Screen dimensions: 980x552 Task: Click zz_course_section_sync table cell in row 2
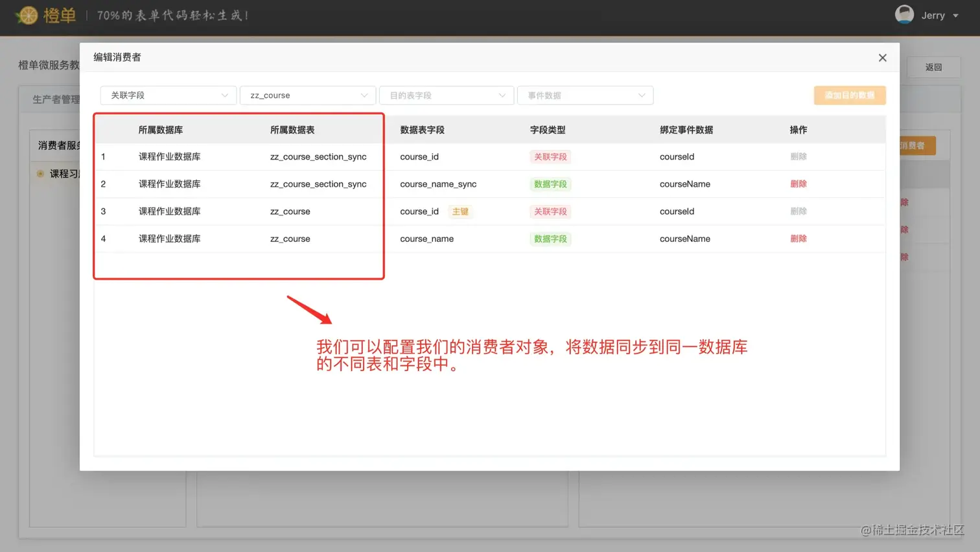(318, 184)
